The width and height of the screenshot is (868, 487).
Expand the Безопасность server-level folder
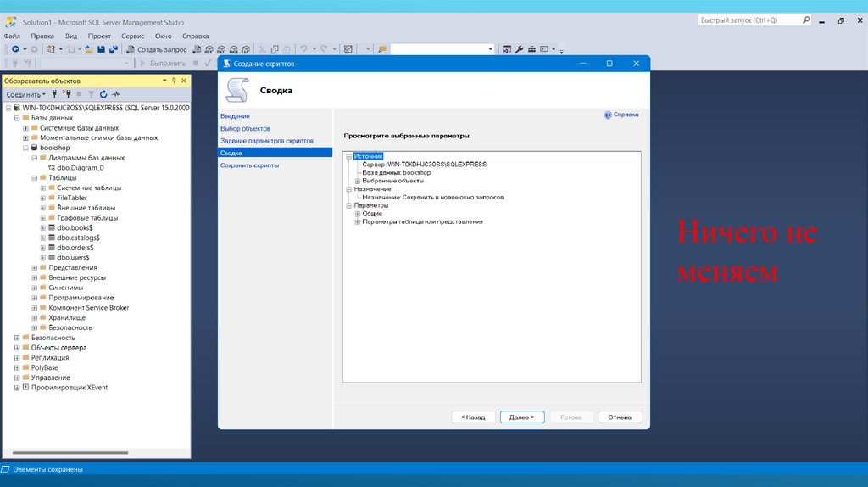[17, 338]
